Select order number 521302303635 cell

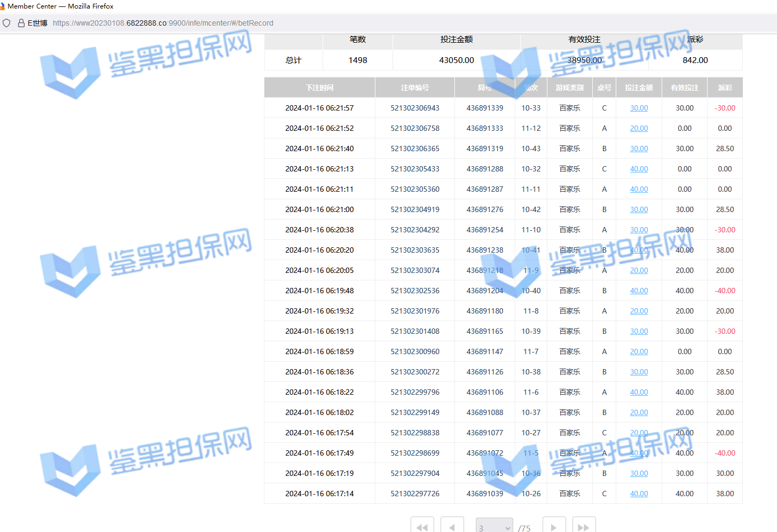click(x=415, y=250)
